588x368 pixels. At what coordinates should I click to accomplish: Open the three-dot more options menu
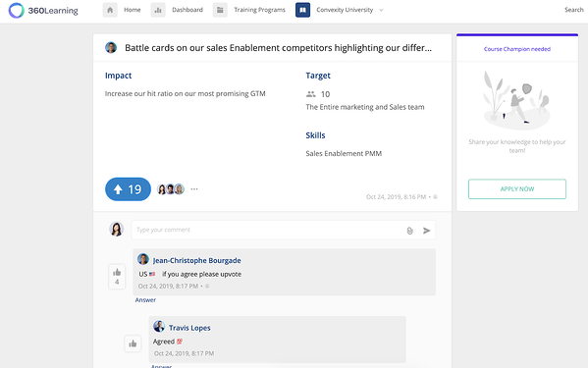[x=194, y=188]
